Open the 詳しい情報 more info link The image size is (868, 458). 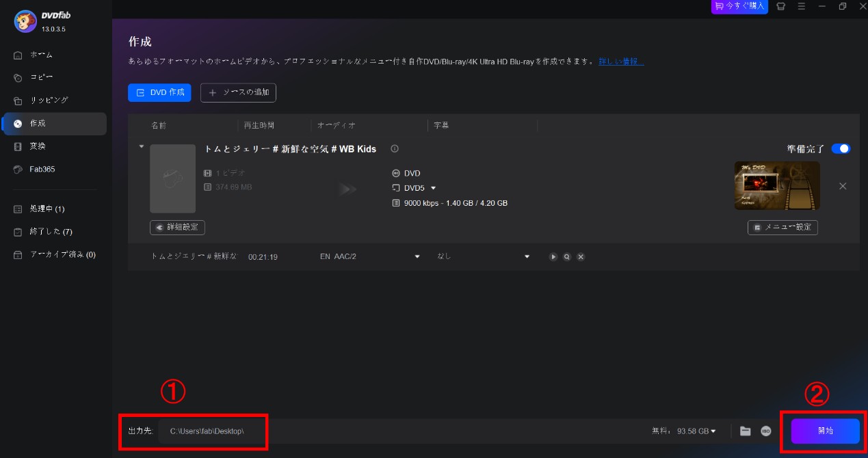(621, 62)
